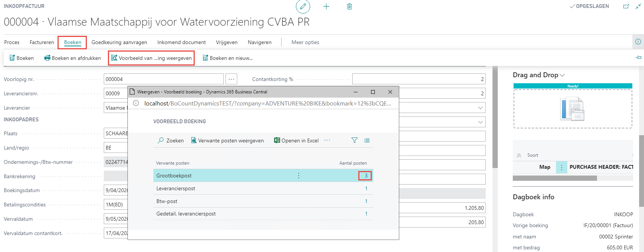
Task: Click Openen in Excel
Action: click(x=296, y=141)
